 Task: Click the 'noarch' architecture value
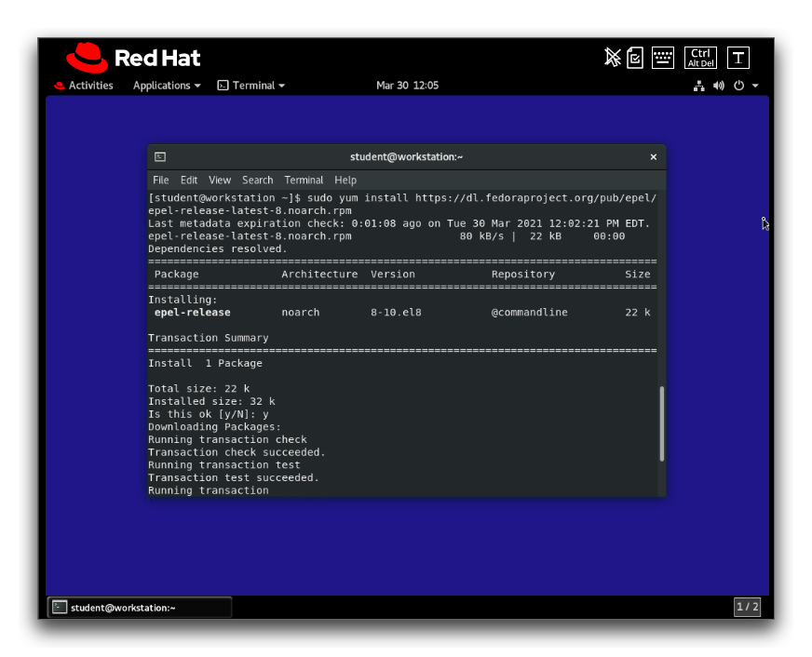coord(301,313)
